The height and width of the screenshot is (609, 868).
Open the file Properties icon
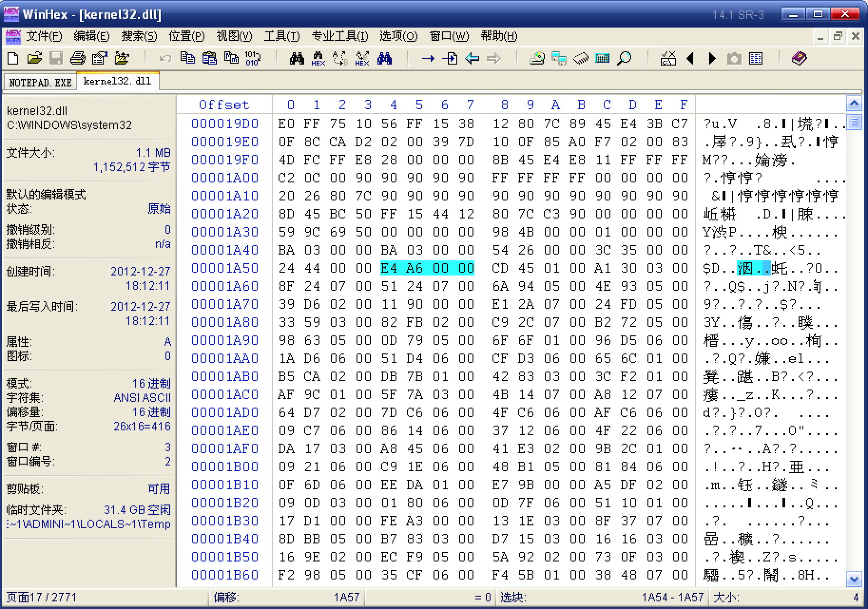click(99, 58)
